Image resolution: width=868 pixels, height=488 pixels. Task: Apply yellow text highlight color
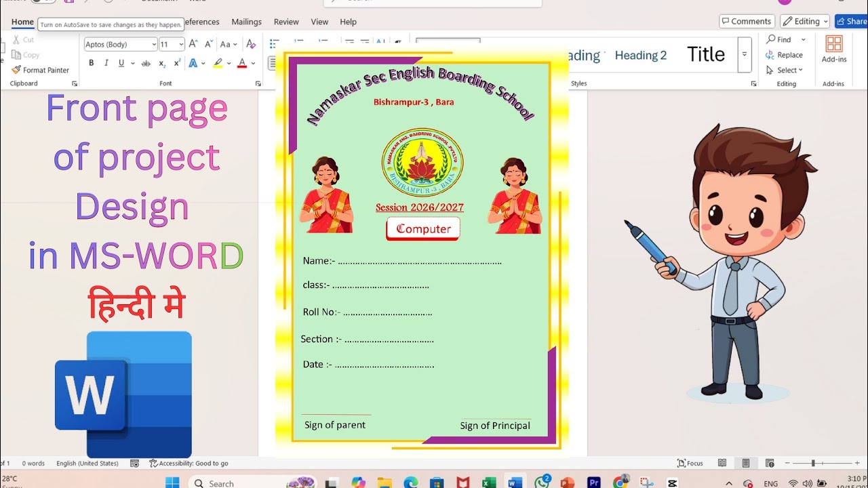pos(218,63)
